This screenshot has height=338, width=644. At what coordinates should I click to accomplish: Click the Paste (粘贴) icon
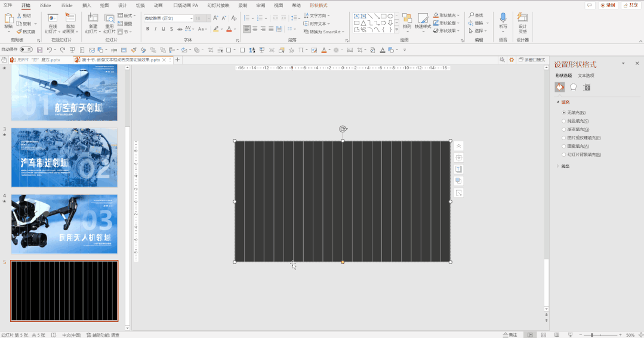click(x=8, y=18)
